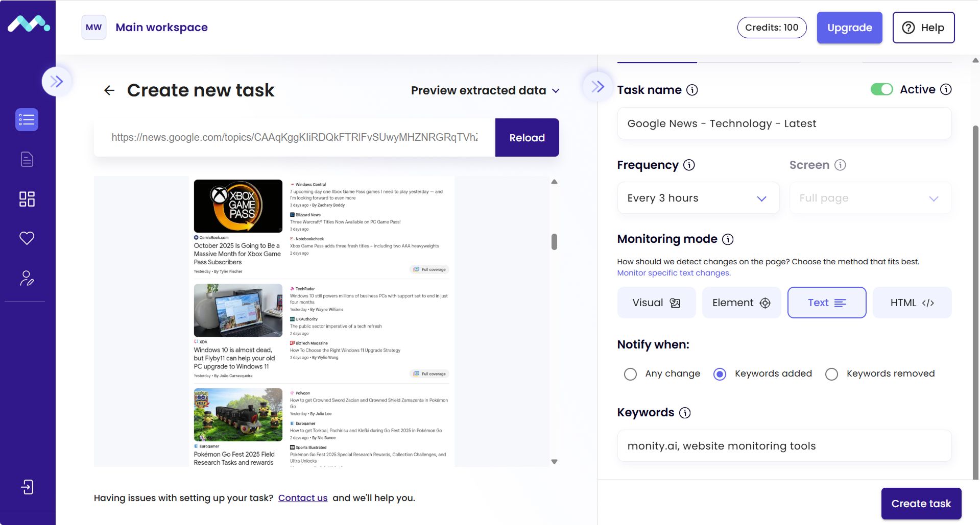The width and height of the screenshot is (980, 525).
Task: Click the Monity logo in sidebar
Action: 29,24
